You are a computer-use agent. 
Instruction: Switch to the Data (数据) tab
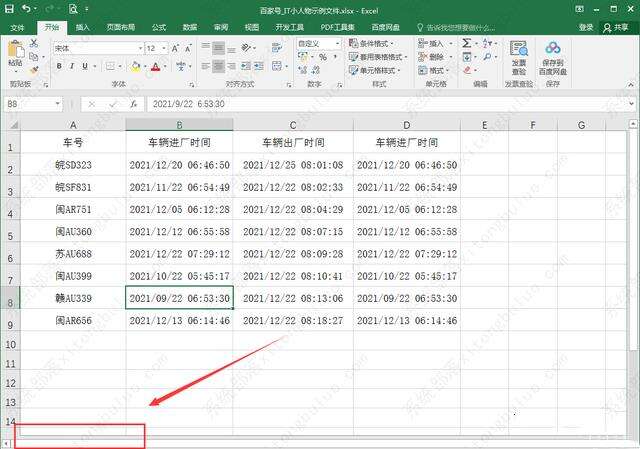[190, 27]
